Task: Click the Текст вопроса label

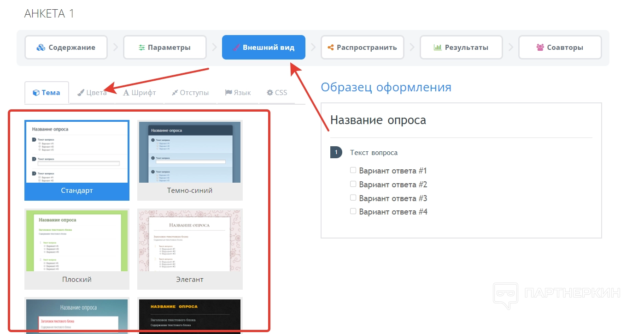Action: coord(374,153)
